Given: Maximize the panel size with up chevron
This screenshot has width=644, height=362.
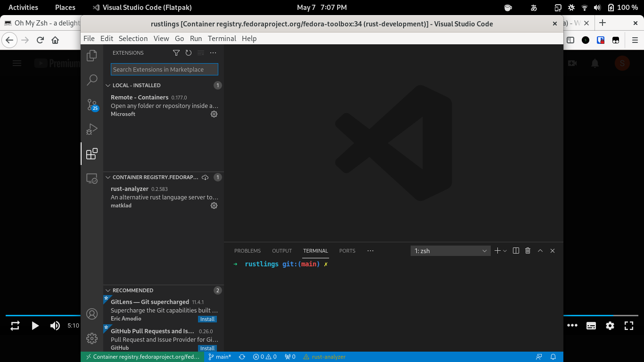Looking at the screenshot, I should (x=540, y=251).
